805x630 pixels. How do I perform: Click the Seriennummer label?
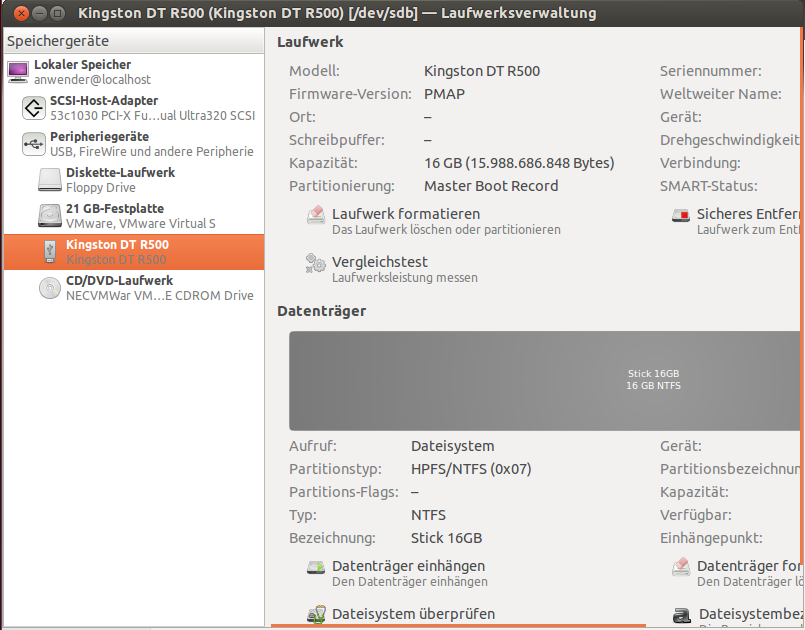[x=711, y=71]
